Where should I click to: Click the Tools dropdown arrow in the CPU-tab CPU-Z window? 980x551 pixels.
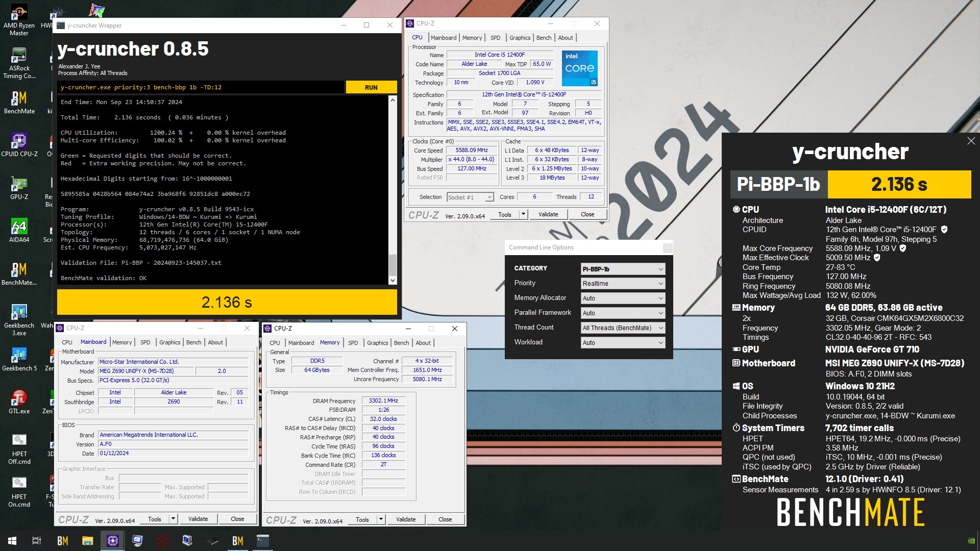pyautogui.click(x=523, y=215)
